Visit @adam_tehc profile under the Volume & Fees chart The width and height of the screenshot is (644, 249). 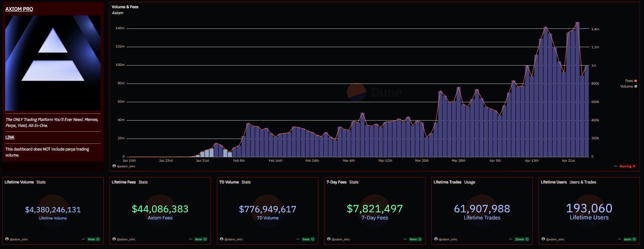(x=126, y=166)
